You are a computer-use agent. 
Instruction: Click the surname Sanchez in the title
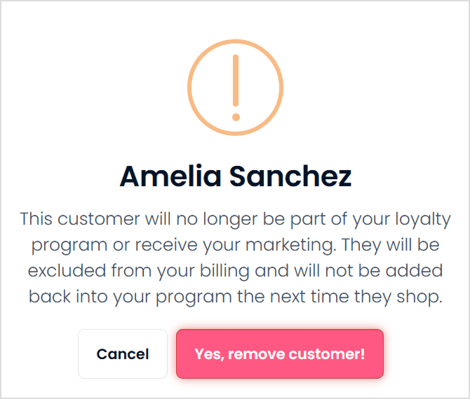[x=290, y=176]
